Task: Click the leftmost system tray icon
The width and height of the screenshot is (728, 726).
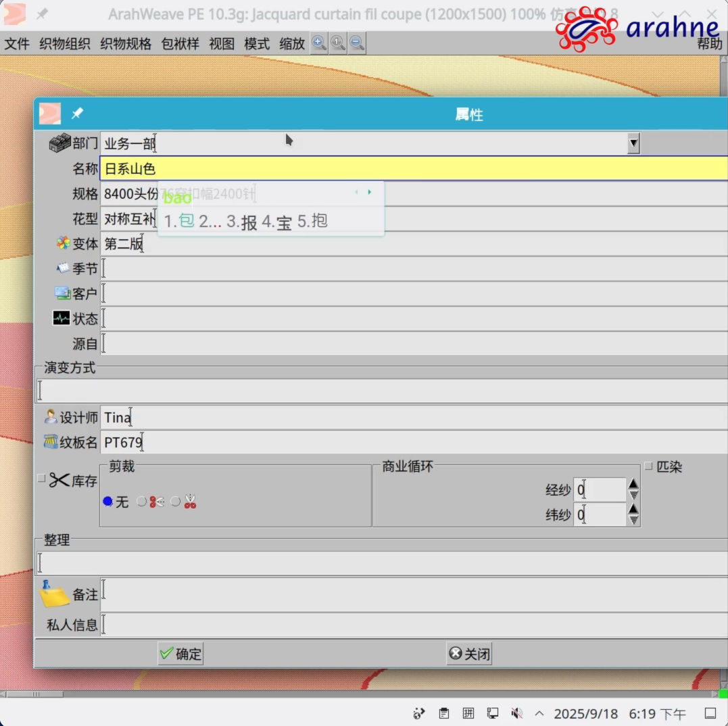Action: tap(419, 713)
